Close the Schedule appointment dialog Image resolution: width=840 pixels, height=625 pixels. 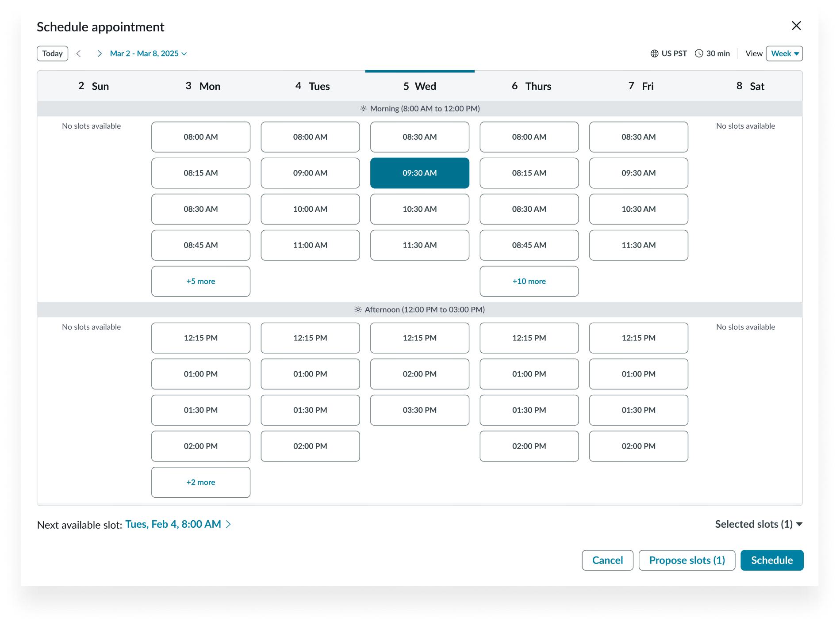click(796, 26)
